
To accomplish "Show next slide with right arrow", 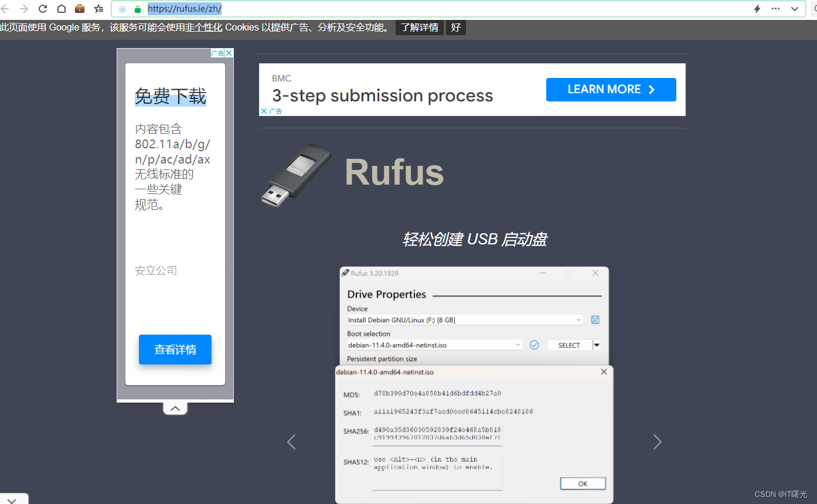I will [x=657, y=442].
